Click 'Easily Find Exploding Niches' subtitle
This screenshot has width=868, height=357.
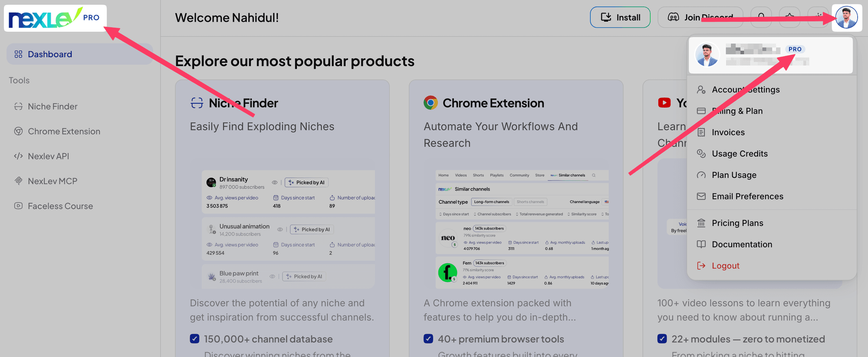tap(262, 126)
